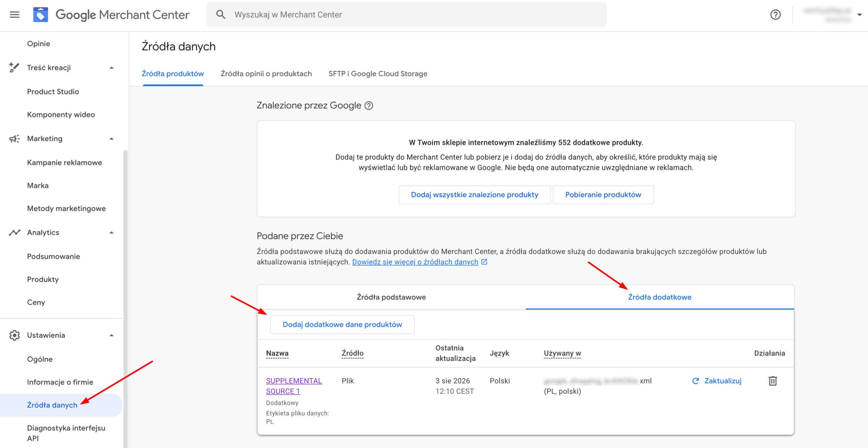
Task: Open Product Studio in the sidebar
Action: point(53,92)
